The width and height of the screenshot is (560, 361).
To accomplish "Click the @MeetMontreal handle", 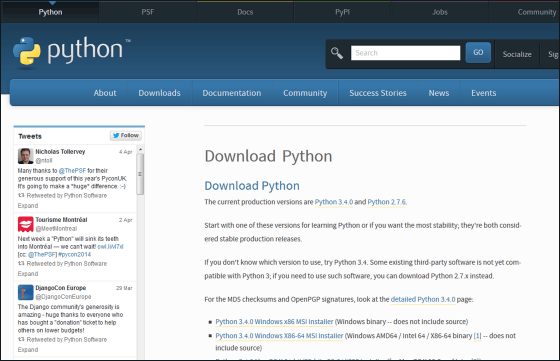I will point(56,229).
